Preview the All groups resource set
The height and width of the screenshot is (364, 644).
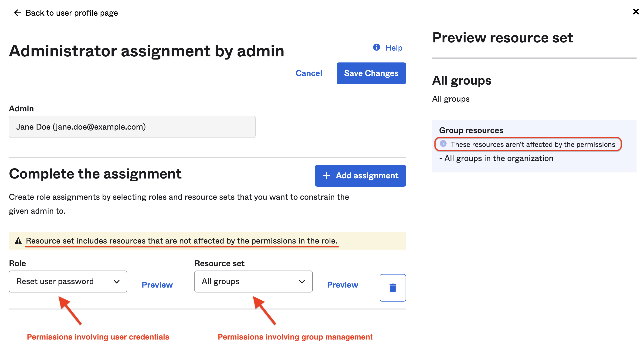[342, 285]
